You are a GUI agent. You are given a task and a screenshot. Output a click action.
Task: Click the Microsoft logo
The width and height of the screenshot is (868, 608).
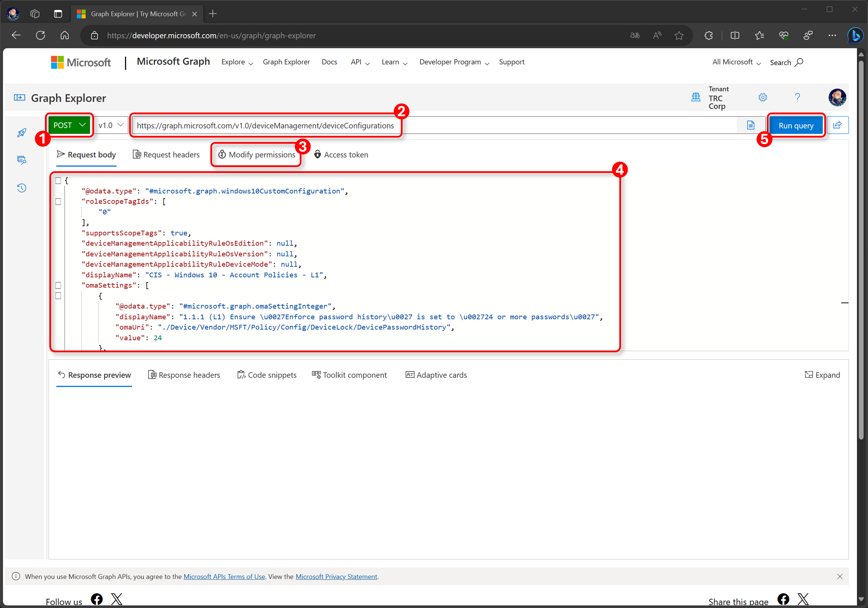tap(81, 62)
